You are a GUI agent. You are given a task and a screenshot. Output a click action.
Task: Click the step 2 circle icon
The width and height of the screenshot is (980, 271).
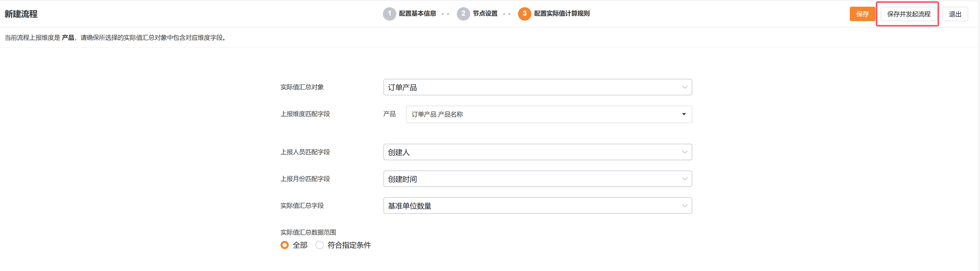pos(463,14)
